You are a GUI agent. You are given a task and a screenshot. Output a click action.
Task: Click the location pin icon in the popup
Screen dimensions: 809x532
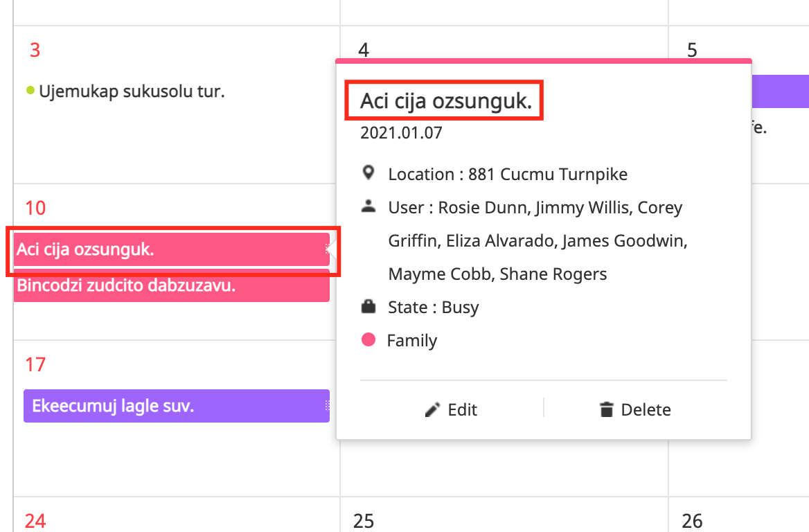coord(368,173)
